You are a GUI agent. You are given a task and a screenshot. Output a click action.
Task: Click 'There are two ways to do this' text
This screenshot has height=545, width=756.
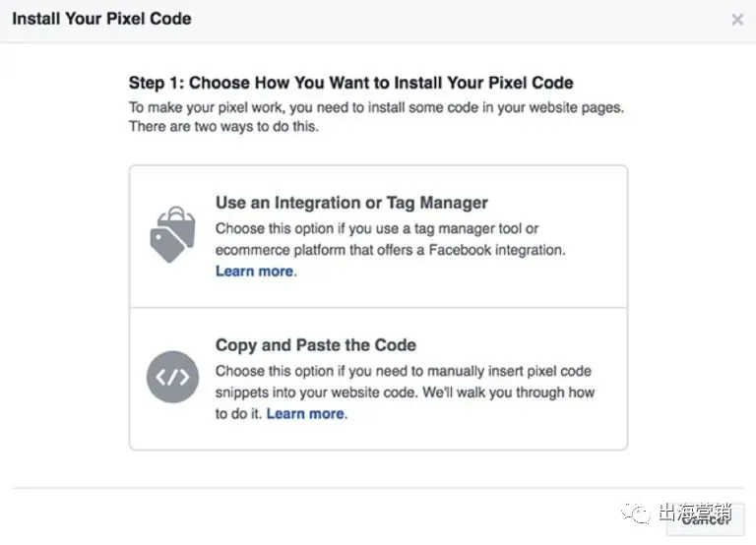[224, 127]
